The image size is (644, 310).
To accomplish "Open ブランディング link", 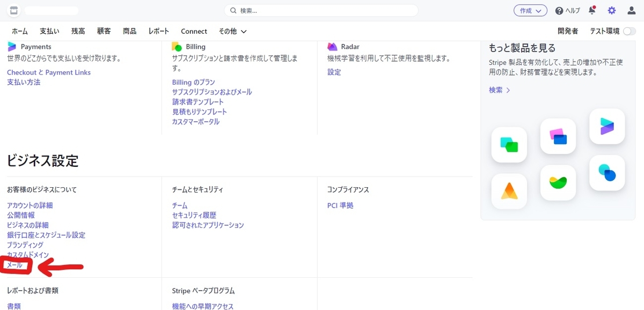I will click(25, 245).
